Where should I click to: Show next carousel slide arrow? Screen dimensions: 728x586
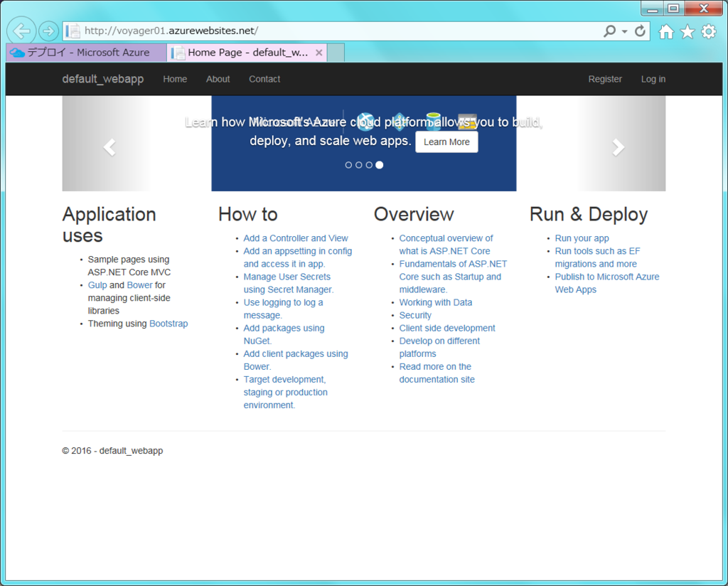tap(619, 148)
